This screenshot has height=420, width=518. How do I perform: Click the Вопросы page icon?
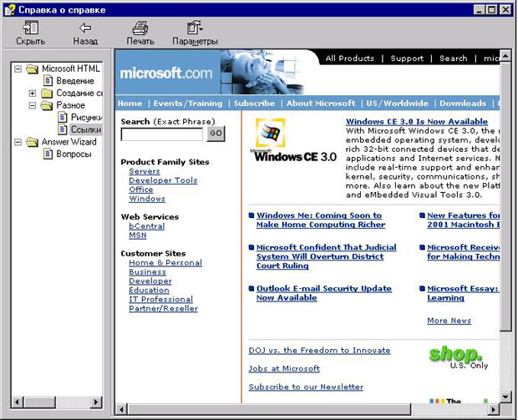tap(48, 154)
